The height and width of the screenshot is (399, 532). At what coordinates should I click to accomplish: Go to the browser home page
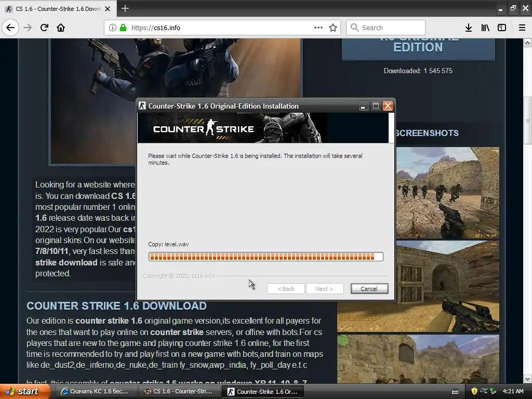click(x=61, y=28)
